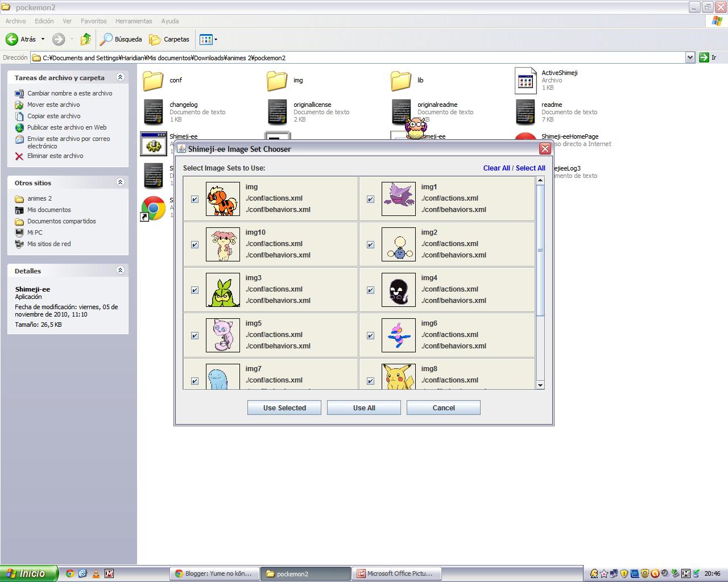
Task: Click Copiar este archivo link
Action: (54, 116)
